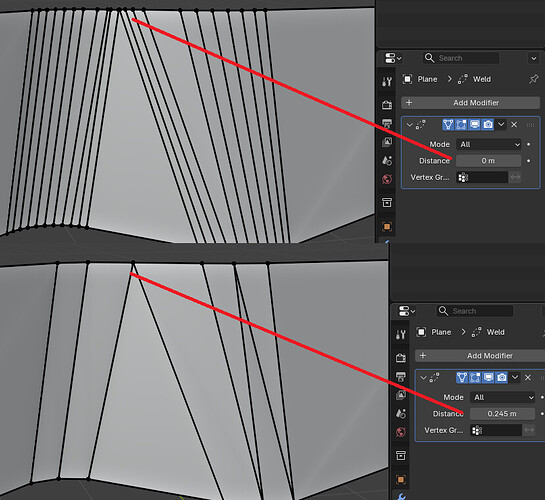Toggle the Weld render camera visibility, 0 m panel
This screenshot has width=545, height=500.
click(x=488, y=124)
